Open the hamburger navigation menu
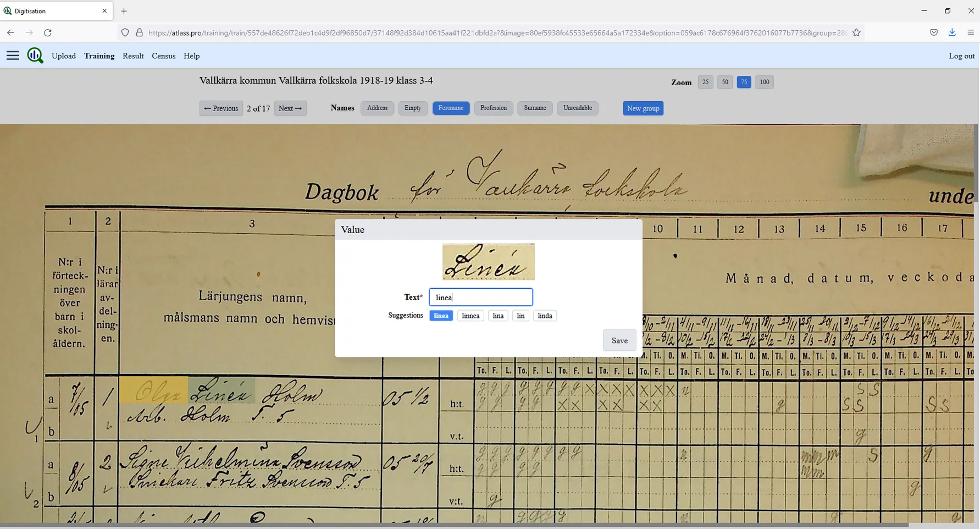The height and width of the screenshot is (529, 980). tap(13, 56)
